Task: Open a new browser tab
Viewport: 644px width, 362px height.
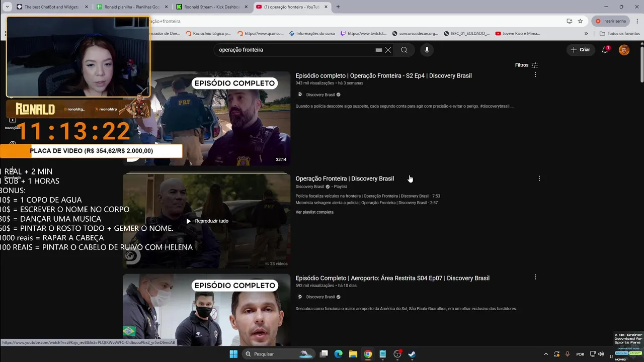Action: tap(338, 7)
